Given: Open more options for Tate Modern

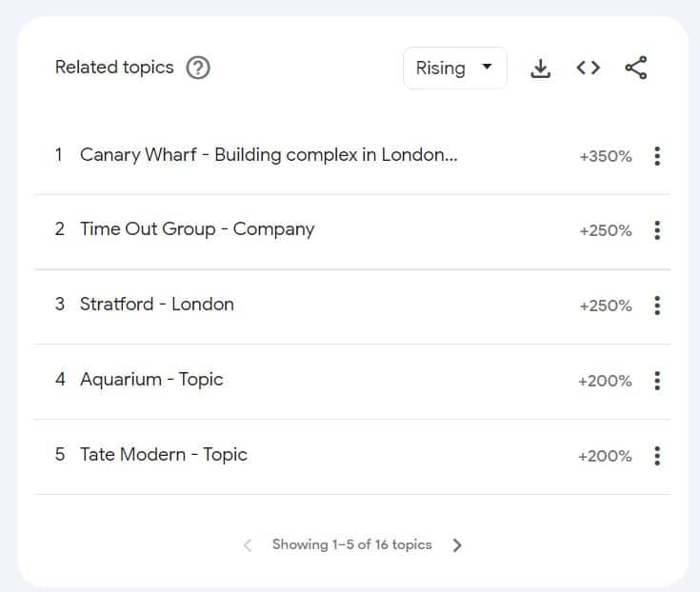Looking at the screenshot, I should [x=657, y=456].
